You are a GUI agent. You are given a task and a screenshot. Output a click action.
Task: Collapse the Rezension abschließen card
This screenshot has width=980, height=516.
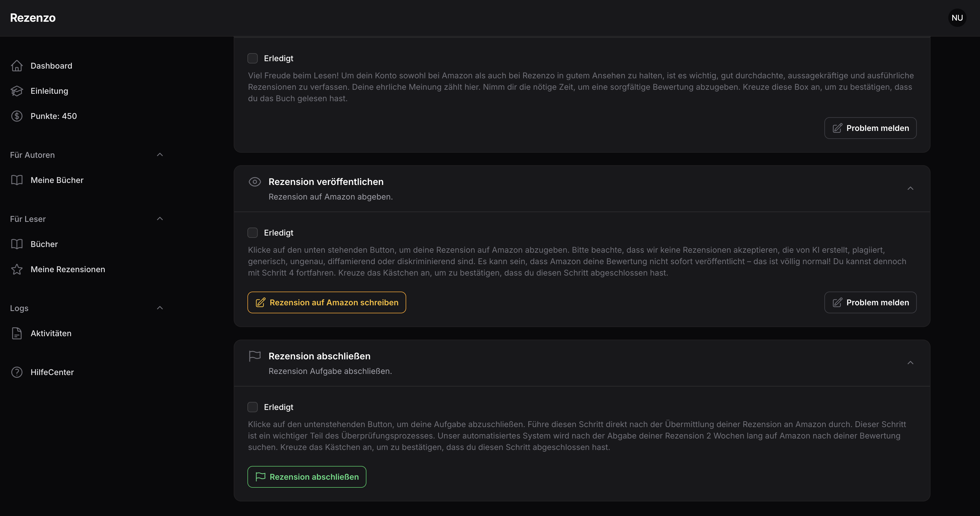pos(910,363)
